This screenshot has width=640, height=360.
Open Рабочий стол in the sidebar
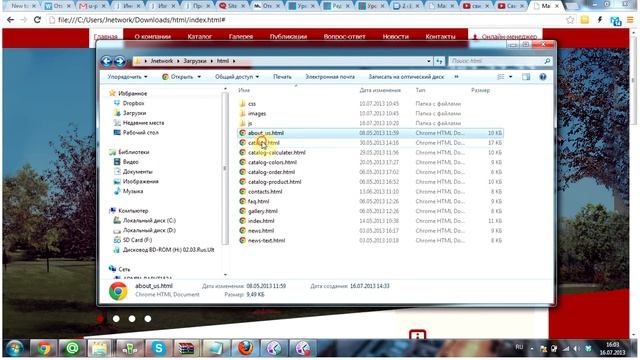(x=140, y=133)
